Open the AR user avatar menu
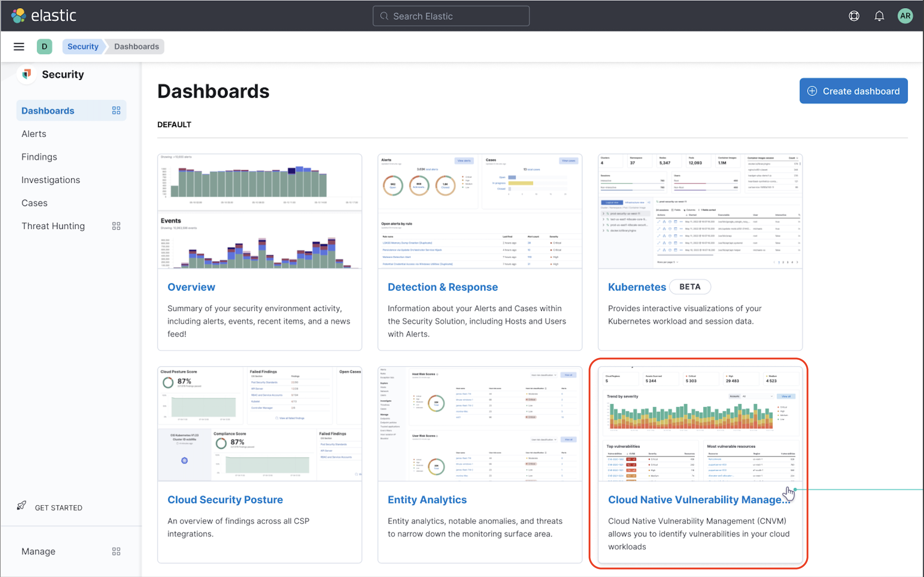 (905, 16)
